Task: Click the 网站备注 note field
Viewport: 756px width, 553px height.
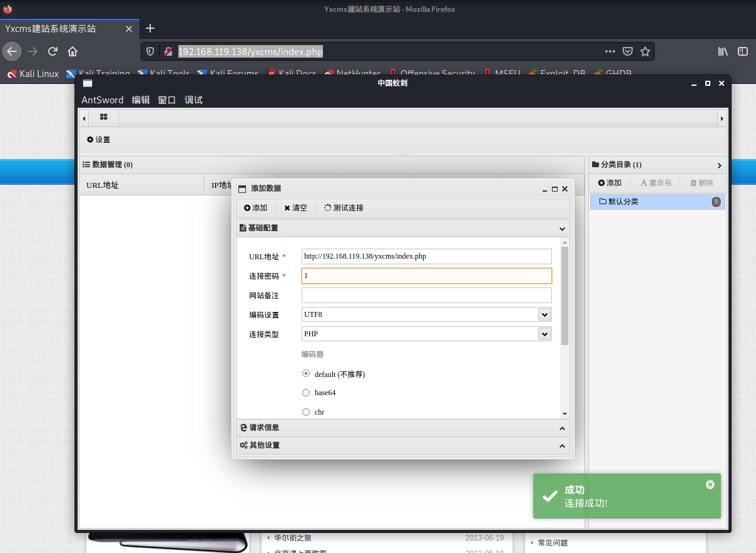Action: (426, 295)
